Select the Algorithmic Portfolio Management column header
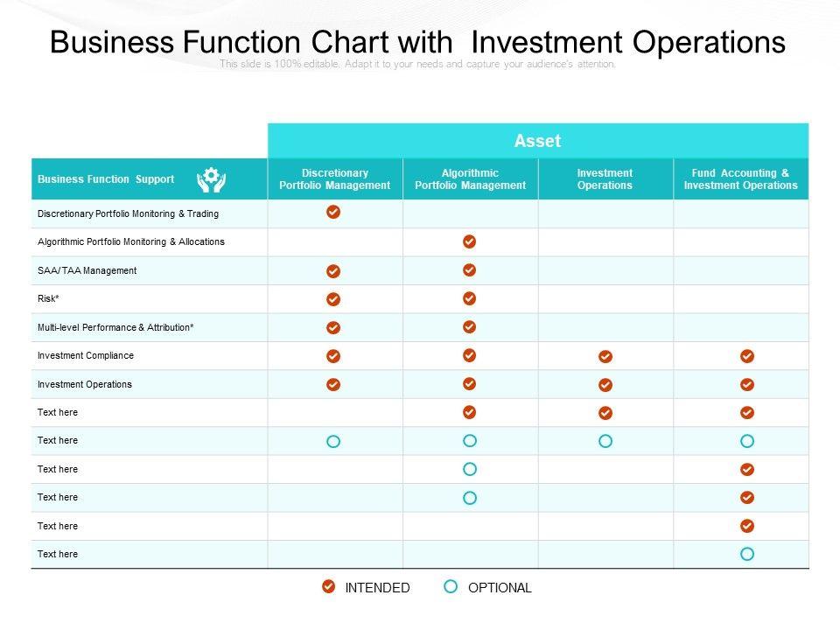 coord(470,179)
